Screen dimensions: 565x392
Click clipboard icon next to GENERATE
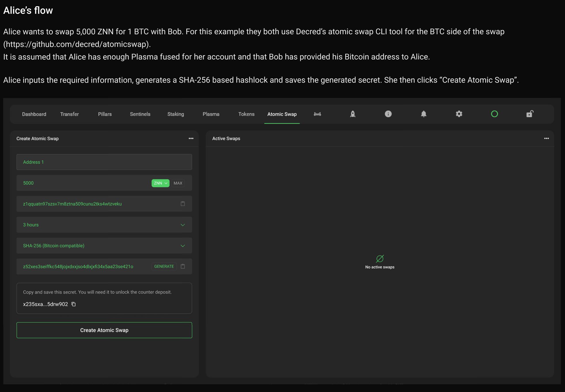click(183, 267)
